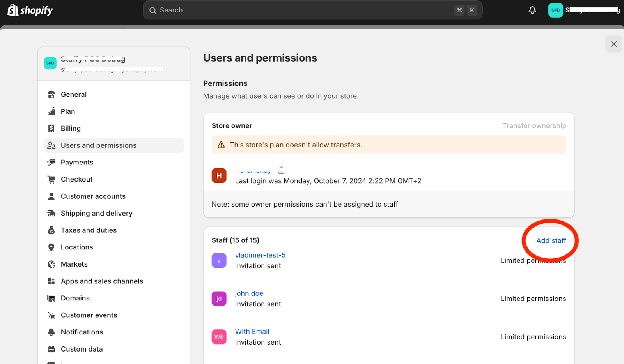This screenshot has height=364, width=624.
Task: Open Markets settings
Action: tap(114, 264)
